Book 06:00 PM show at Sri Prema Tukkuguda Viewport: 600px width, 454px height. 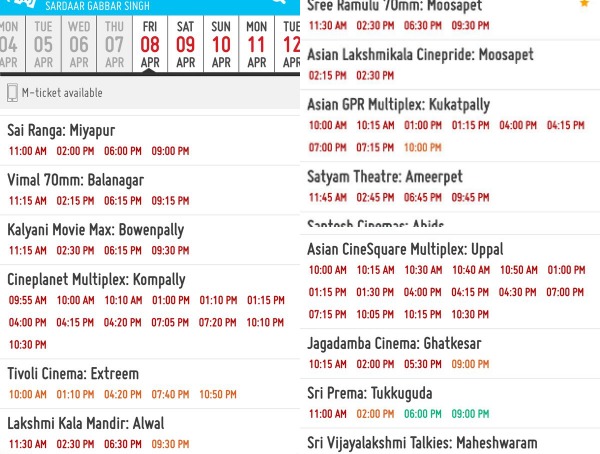tap(422, 414)
